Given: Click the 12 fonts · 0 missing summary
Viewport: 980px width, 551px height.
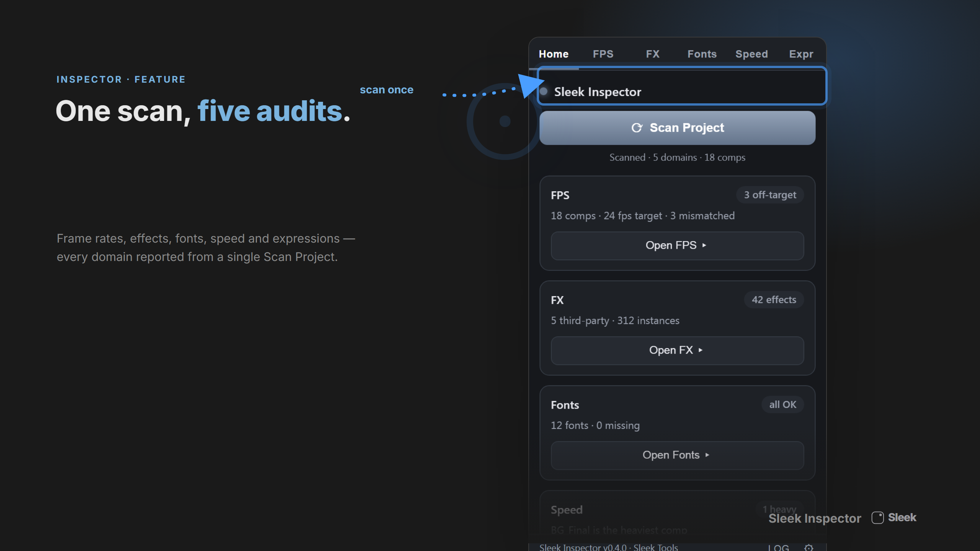Looking at the screenshot, I should coord(595,425).
